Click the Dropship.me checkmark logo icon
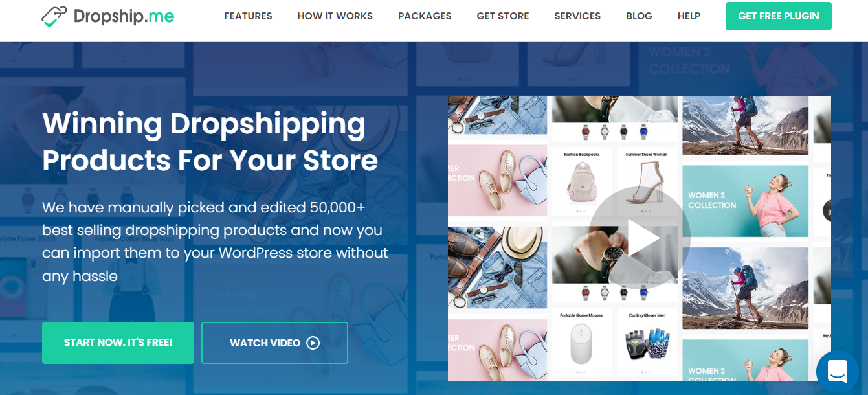 (54, 16)
